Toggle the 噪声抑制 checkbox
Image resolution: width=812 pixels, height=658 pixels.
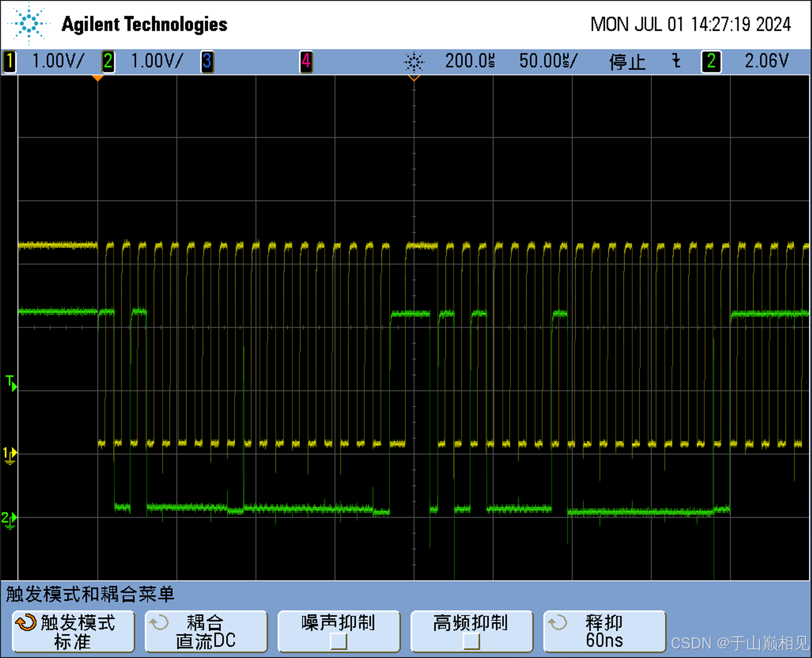click(x=338, y=642)
